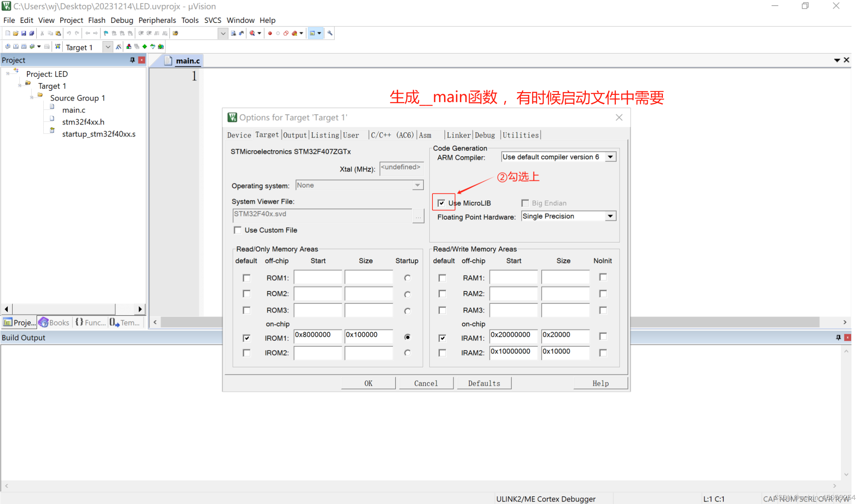Switch to the C/C++ (AC6) tab
Image resolution: width=861 pixels, height=504 pixels.
coord(392,135)
